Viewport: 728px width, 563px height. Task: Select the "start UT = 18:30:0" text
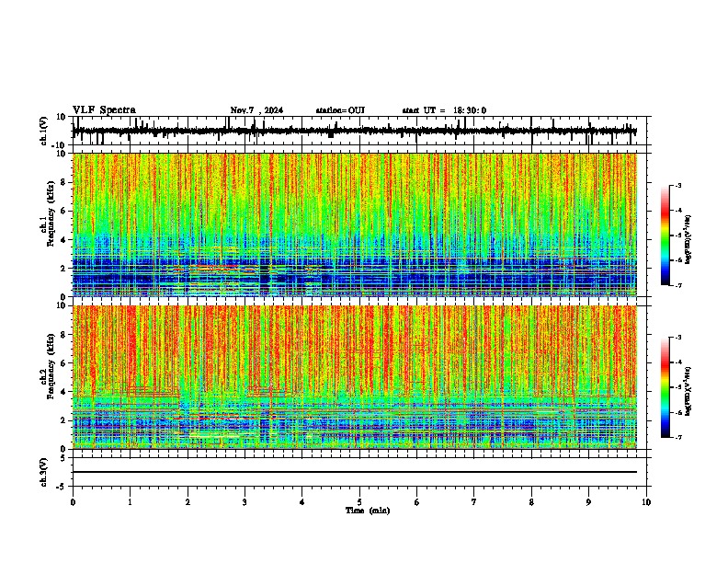[444, 110]
